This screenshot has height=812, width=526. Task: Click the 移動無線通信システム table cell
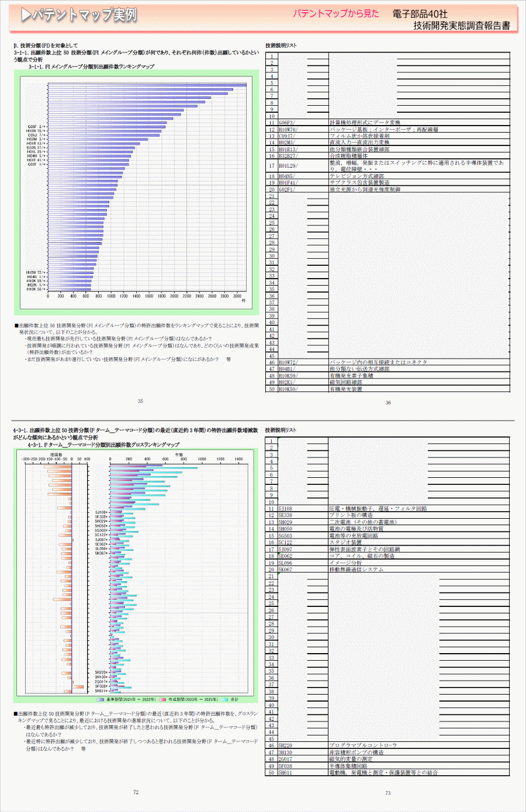click(356, 570)
